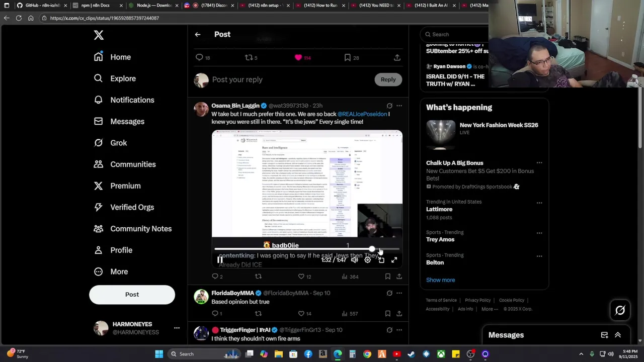Open options for Lattimore trend
This screenshot has width=644, height=362.
click(x=539, y=203)
